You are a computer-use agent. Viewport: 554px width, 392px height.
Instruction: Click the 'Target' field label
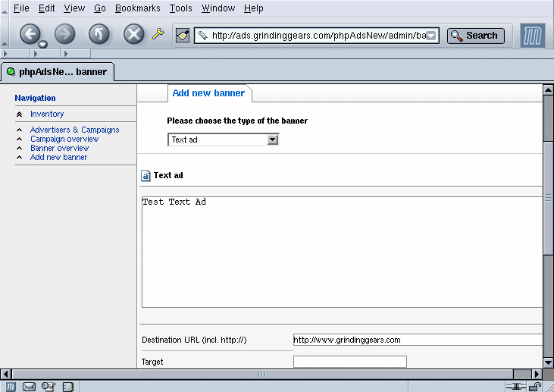click(152, 362)
